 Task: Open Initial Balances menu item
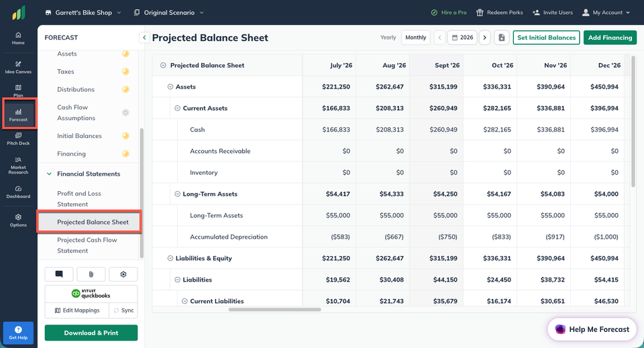(x=79, y=136)
